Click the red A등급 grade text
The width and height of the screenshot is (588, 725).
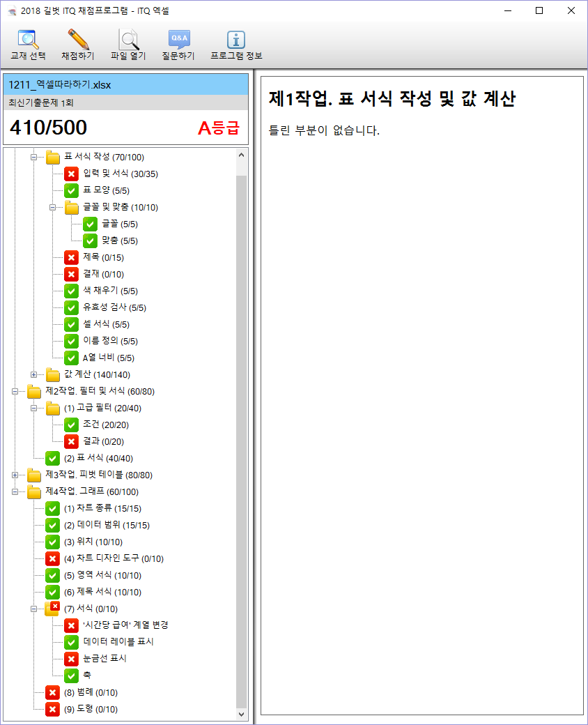tap(219, 128)
